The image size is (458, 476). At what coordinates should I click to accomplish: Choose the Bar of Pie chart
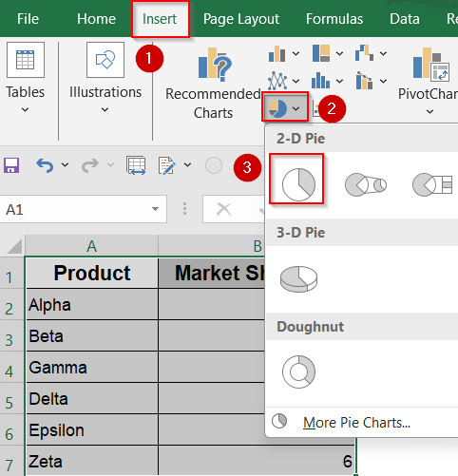(x=432, y=184)
